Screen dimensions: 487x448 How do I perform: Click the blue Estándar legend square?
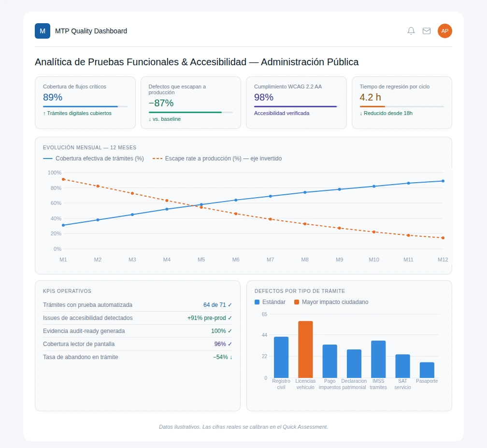tap(257, 302)
